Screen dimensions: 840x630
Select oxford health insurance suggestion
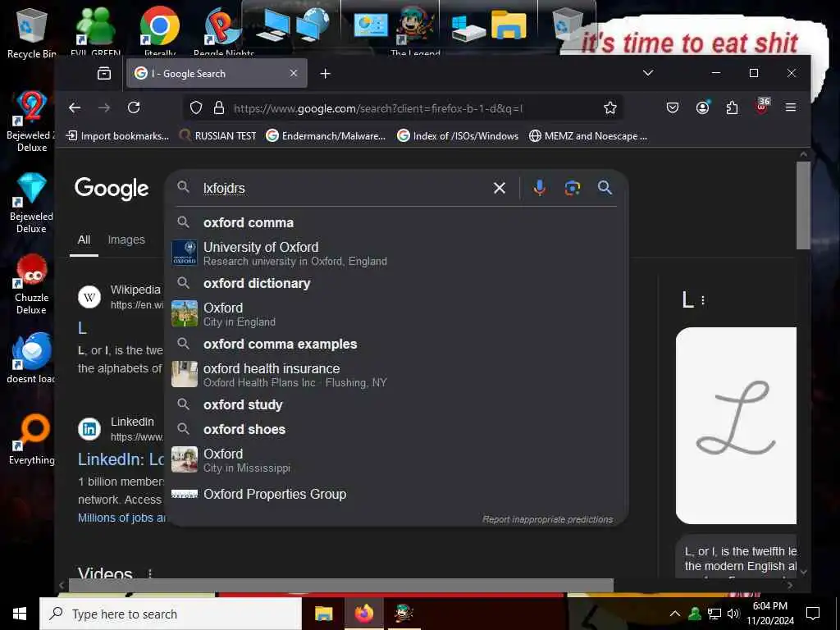[x=396, y=374]
